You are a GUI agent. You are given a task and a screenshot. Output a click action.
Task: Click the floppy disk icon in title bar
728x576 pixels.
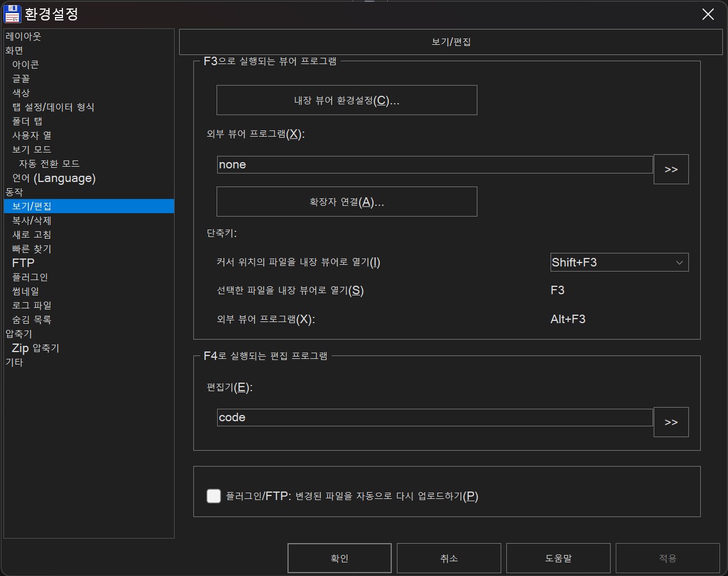(x=12, y=14)
